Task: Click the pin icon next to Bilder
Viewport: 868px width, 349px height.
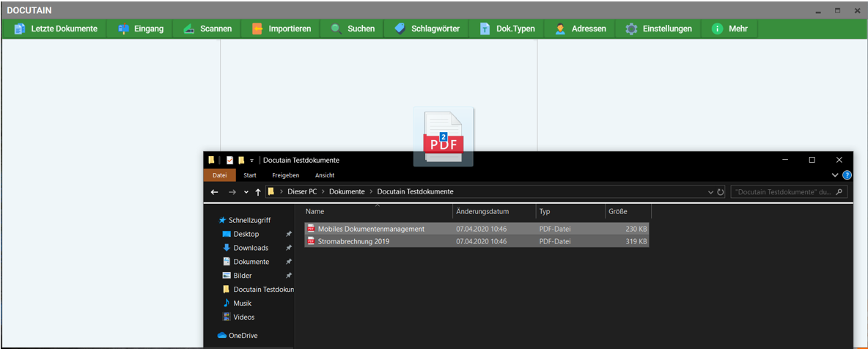Action: (288, 276)
